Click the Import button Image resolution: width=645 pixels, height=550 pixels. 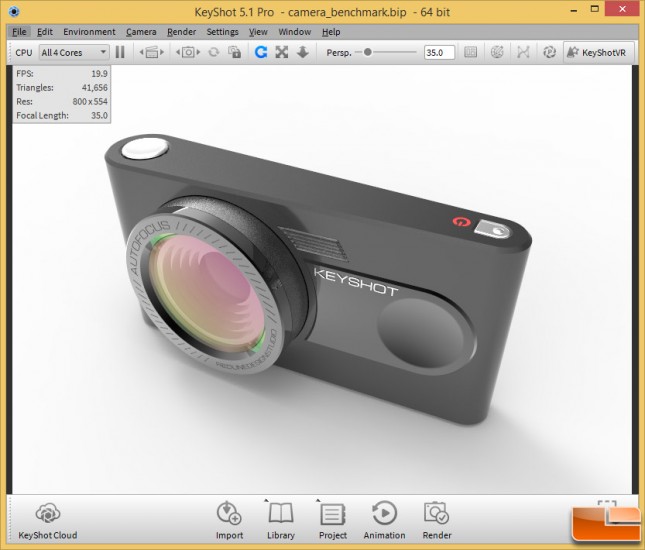(x=229, y=520)
